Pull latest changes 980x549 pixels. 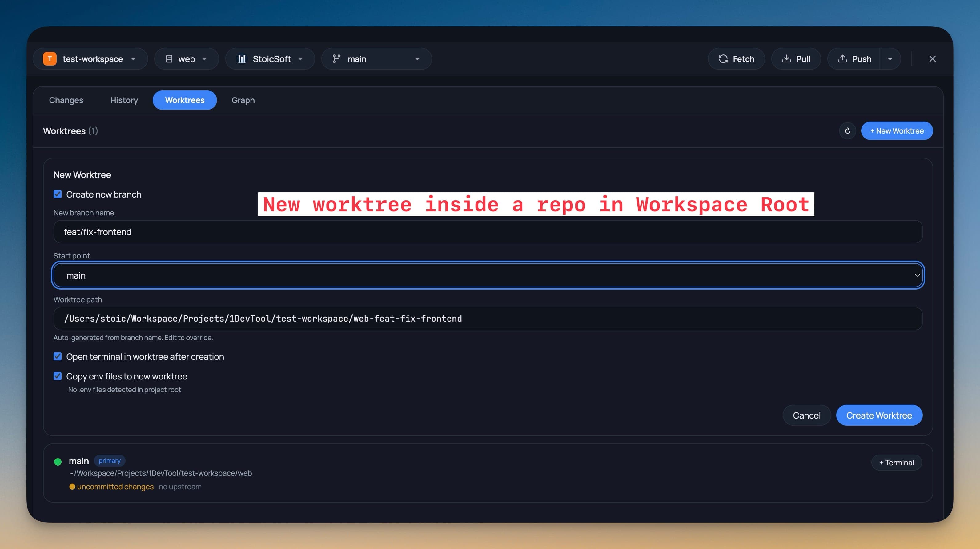pyautogui.click(x=796, y=59)
